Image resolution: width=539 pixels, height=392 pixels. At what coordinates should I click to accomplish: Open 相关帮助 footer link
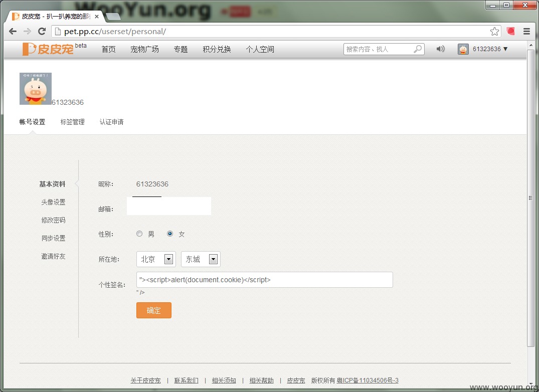pos(261,380)
